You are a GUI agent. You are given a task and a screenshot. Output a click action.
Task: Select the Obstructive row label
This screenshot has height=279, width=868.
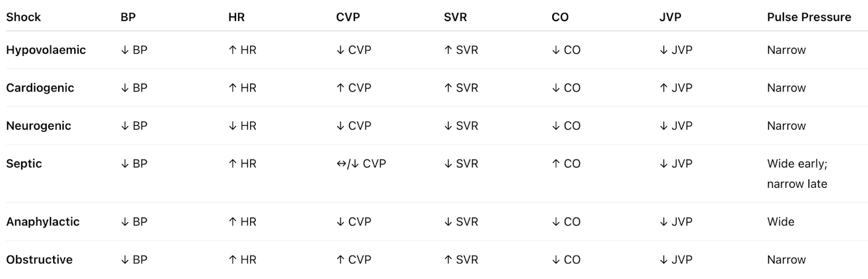pos(39,259)
